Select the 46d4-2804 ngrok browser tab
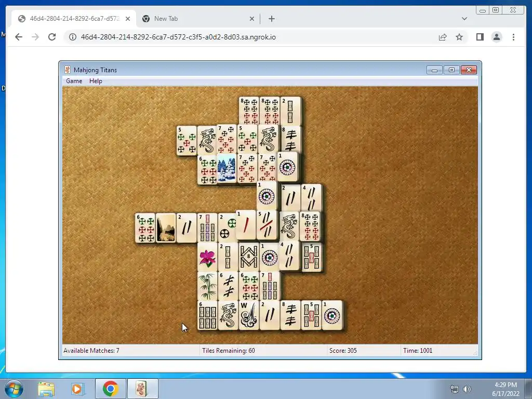The height and width of the screenshot is (399, 532). 74,19
